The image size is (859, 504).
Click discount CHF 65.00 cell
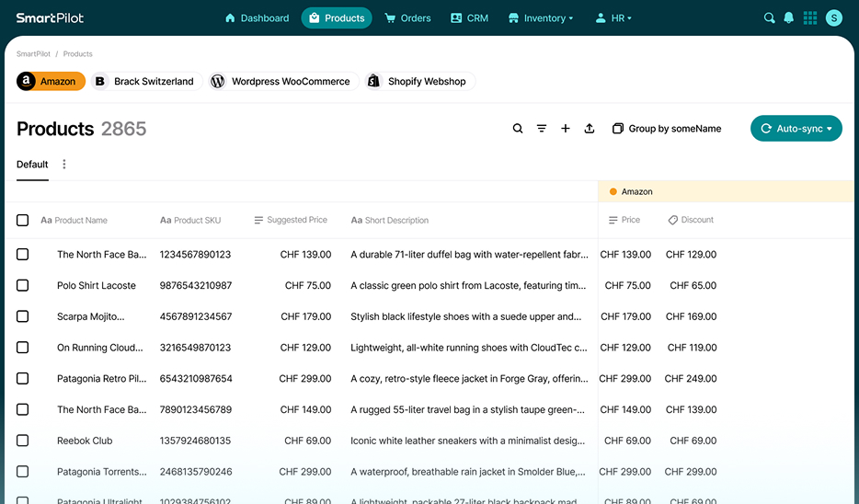[x=693, y=285]
